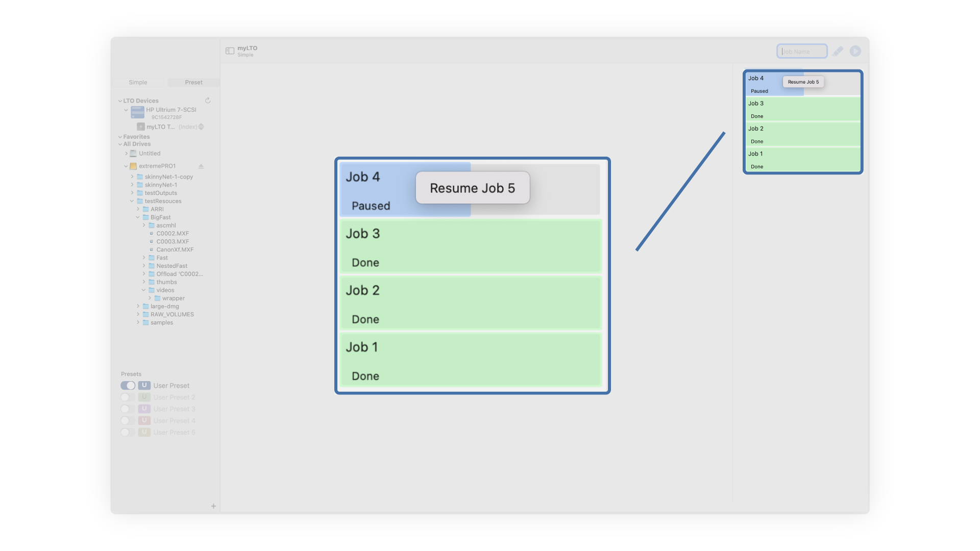Select the C0002.MXF file
Viewport: 980px width, 551px height.
[x=173, y=234]
